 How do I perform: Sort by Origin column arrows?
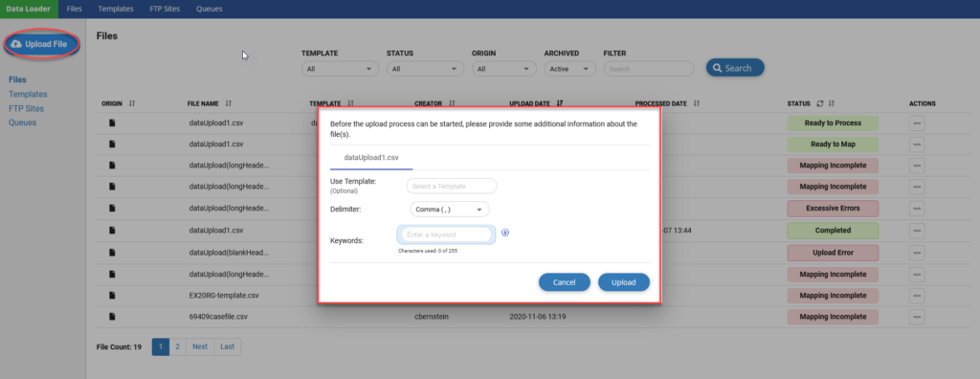[x=132, y=103]
